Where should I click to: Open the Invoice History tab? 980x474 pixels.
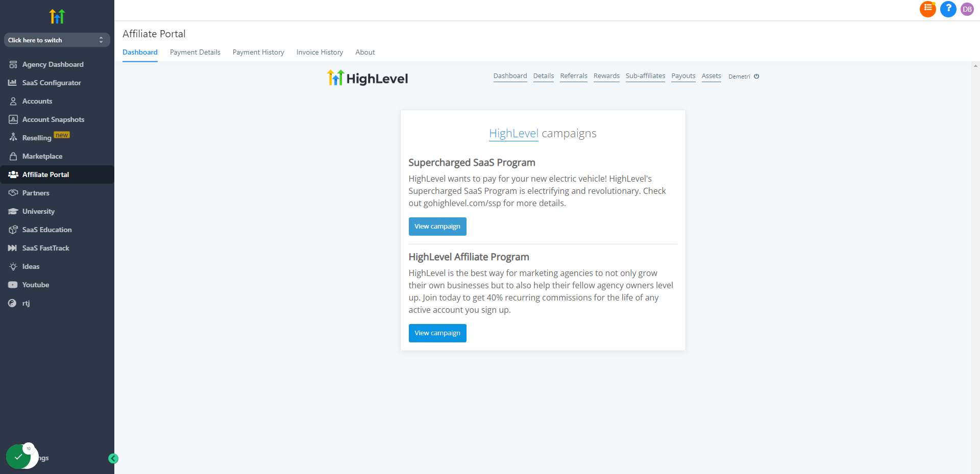pyautogui.click(x=320, y=52)
